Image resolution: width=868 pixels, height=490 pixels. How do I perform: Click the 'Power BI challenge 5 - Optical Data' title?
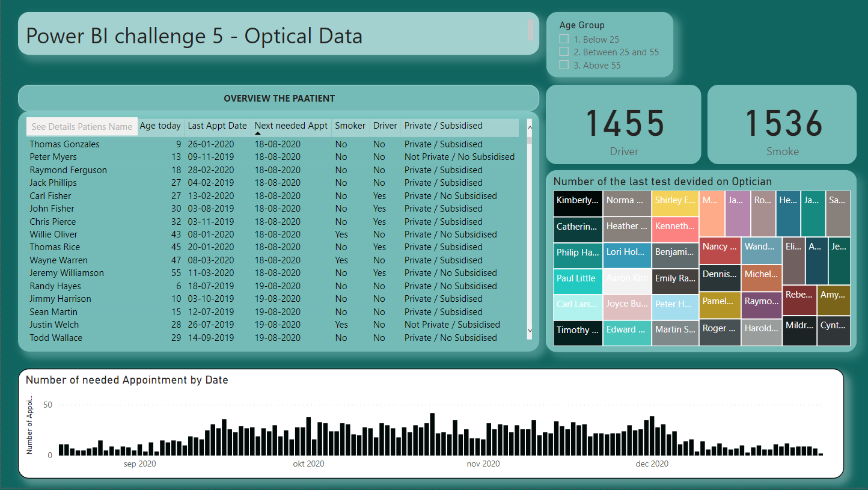pyautogui.click(x=194, y=36)
